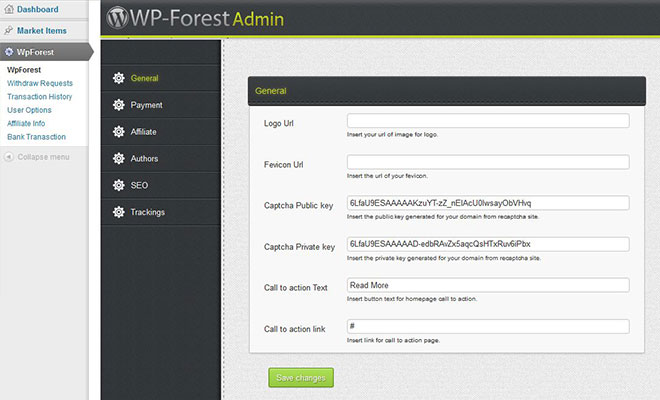Open the User Options submenu link
This screenshot has height=400, width=660.
29,110
